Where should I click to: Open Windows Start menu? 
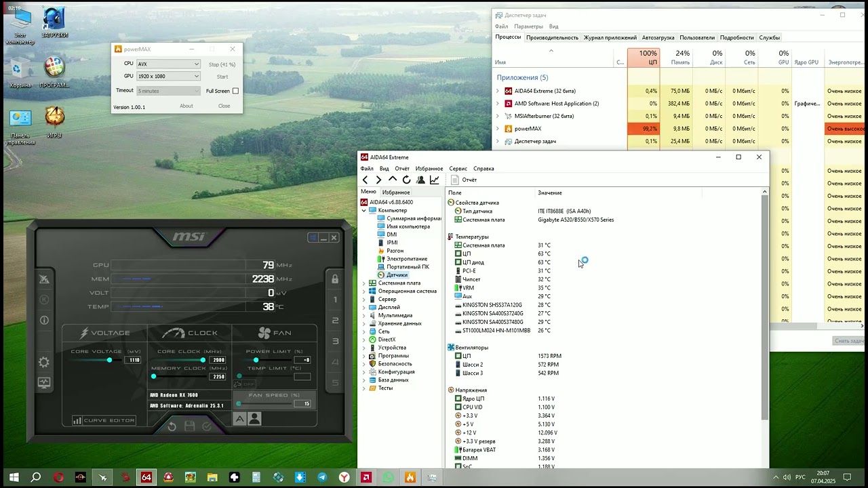[x=14, y=477]
